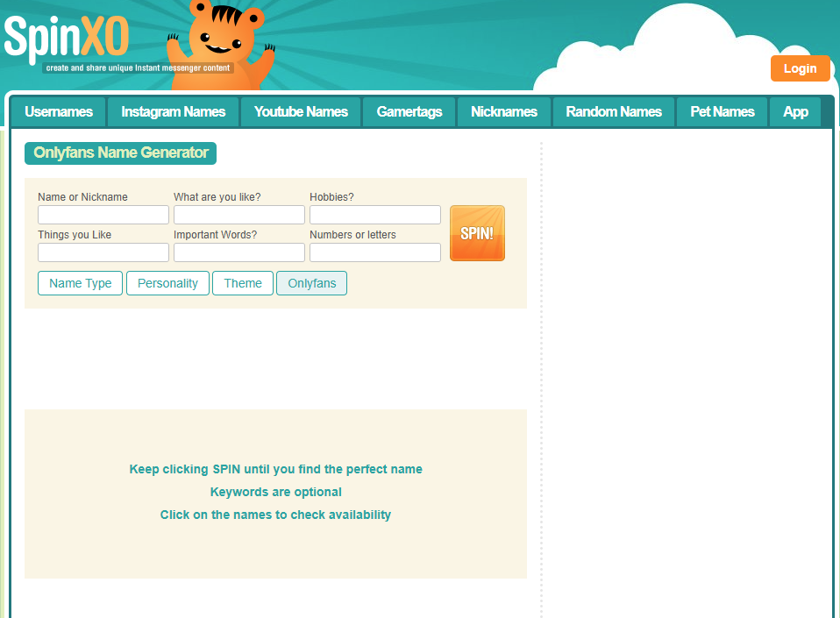Focus the Name or Nickname field
840x618 pixels.
[103, 215]
